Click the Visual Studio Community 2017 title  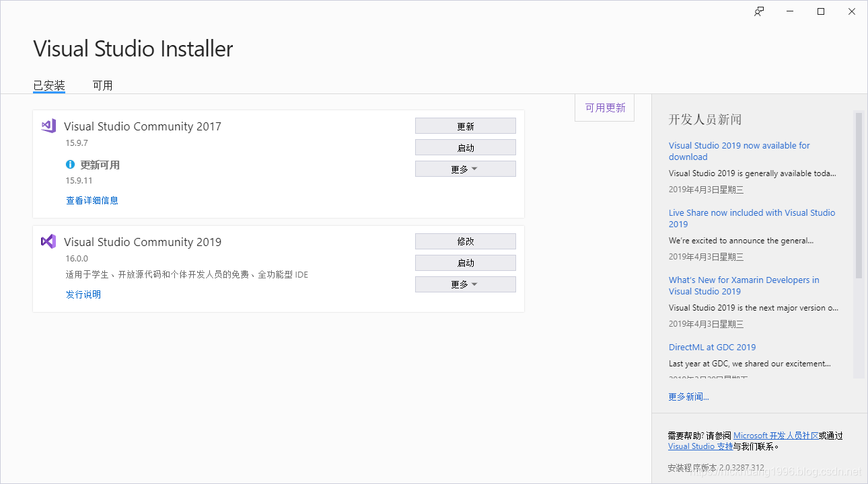(143, 126)
